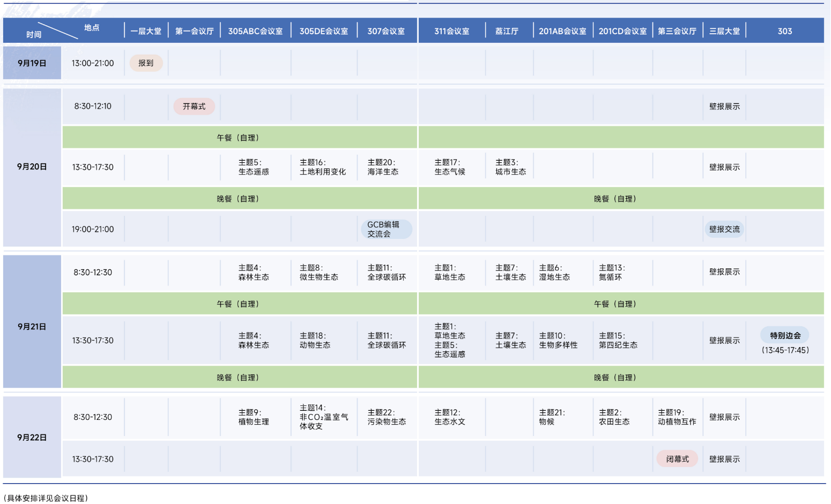Click the 一层大堂 column header
This screenshot has width=831, height=504.
coord(146,31)
